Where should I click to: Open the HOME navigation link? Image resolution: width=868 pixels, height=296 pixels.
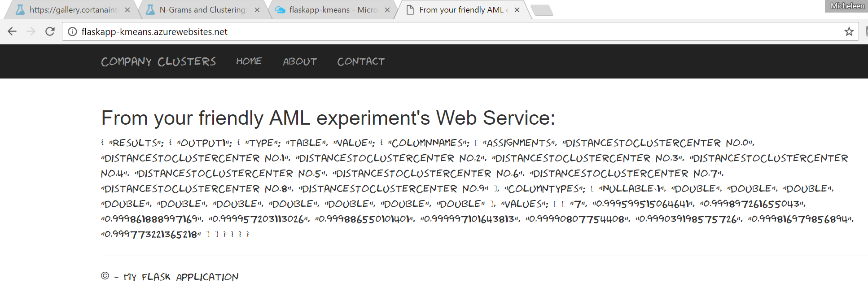pos(249,61)
